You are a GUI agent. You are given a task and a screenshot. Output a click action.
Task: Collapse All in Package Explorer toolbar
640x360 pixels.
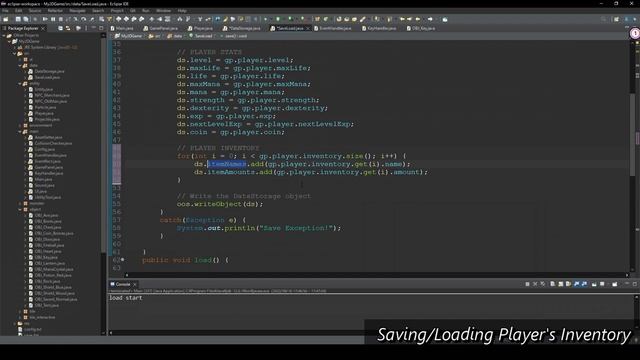click(60, 28)
